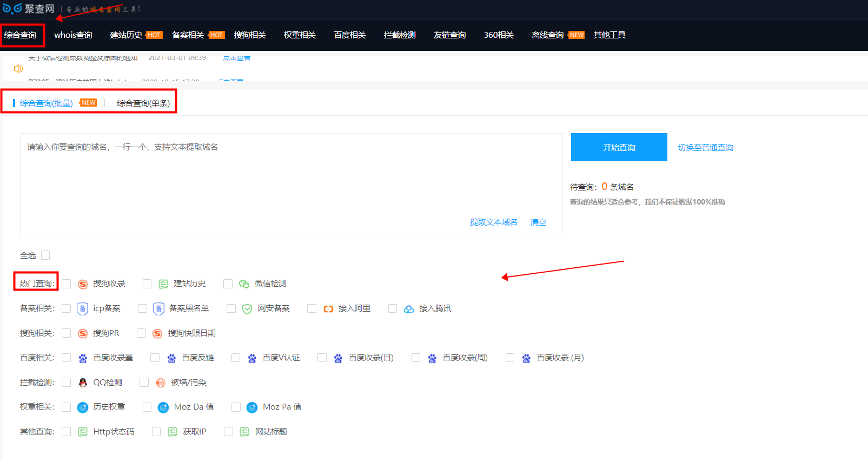Viewport: 868px width, 461px height.
Task: Focus the domain list text area
Action: pos(291,184)
